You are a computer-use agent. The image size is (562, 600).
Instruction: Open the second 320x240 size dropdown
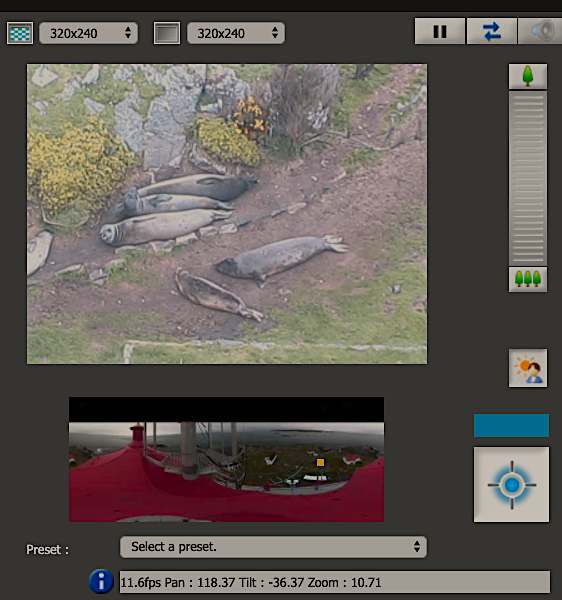236,33
